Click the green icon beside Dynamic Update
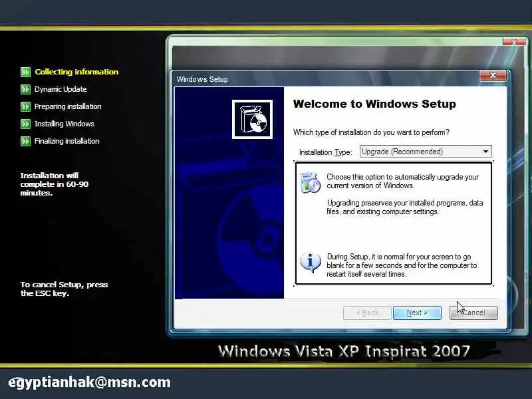532x399 pixels. click(25, 89)
